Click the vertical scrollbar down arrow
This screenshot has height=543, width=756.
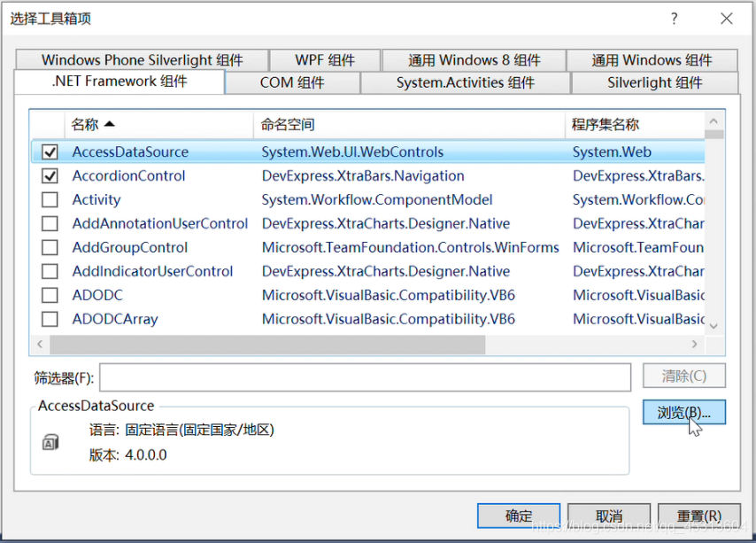pos(713,325)
